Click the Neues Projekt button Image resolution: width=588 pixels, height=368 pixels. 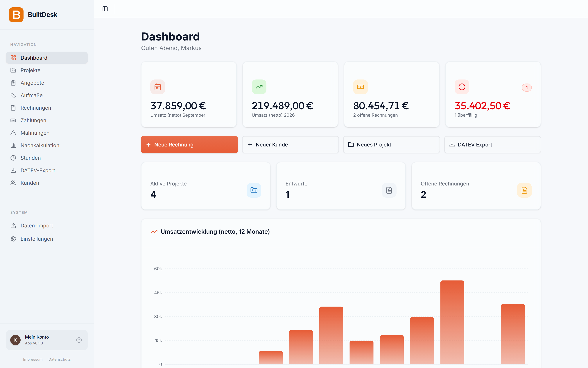click(x=391, y=145)
